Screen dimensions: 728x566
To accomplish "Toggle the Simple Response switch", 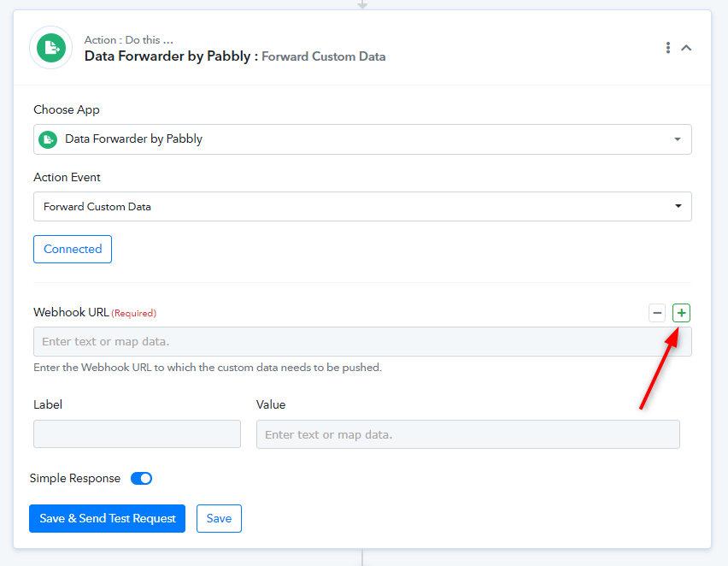I will tap(142, 478).
